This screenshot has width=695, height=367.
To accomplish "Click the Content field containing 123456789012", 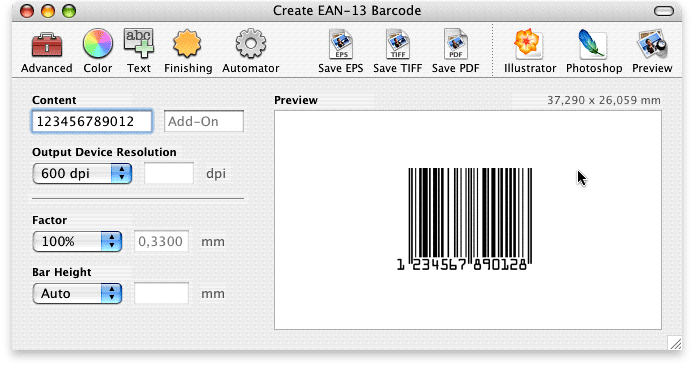I will (x=92, y=121).
